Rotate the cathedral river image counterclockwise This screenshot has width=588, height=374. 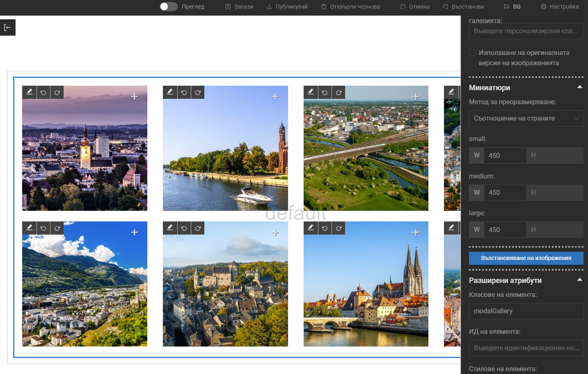(x=325, y=228)
